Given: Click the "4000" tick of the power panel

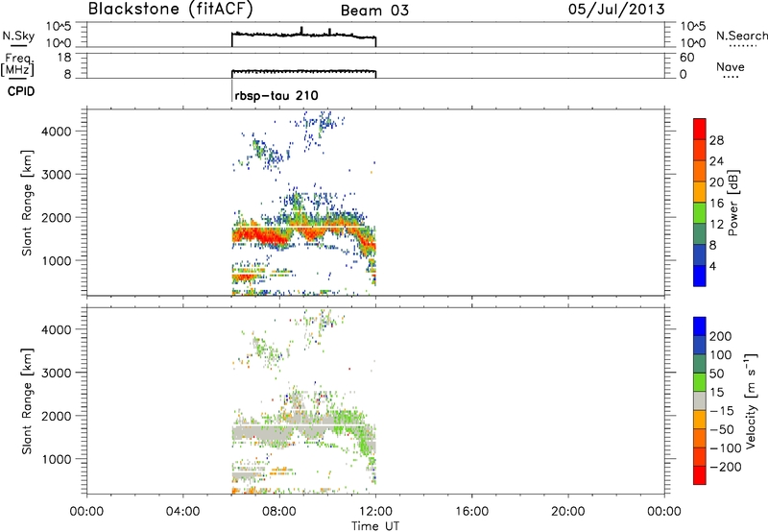Looking at the screenshot, I should (x=57, y=132).
